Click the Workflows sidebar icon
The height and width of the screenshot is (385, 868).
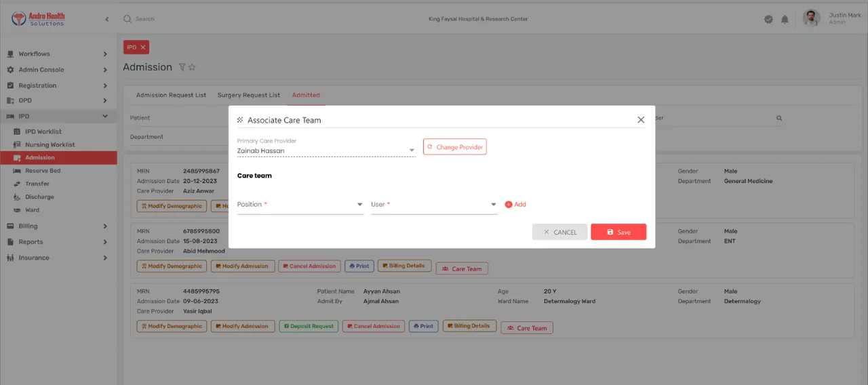click(10, 54)
